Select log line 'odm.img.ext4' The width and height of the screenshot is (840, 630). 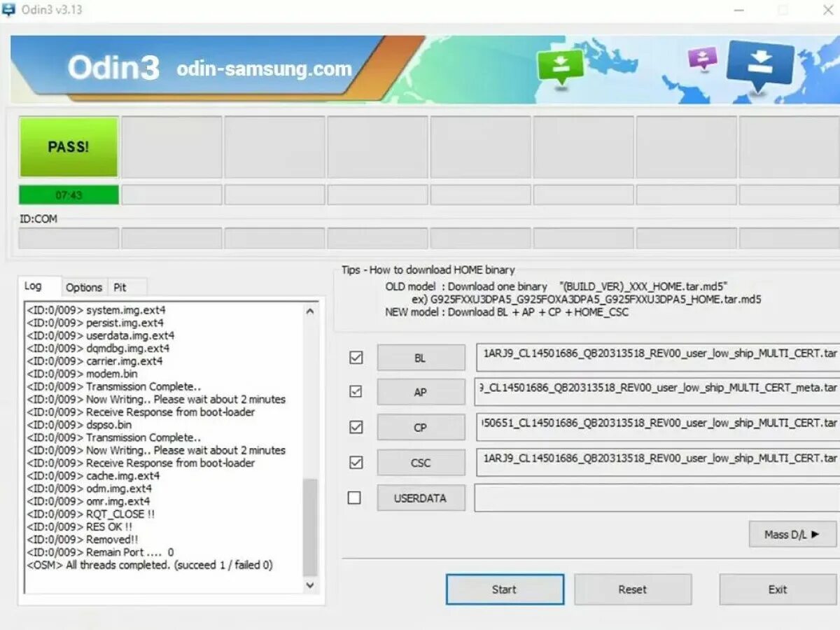click(89, 489)
